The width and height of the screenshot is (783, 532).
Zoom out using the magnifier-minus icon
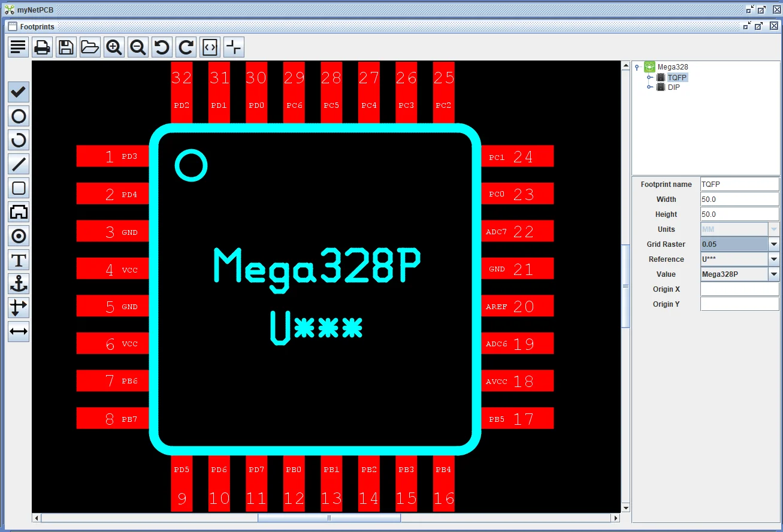coord(138,47)
